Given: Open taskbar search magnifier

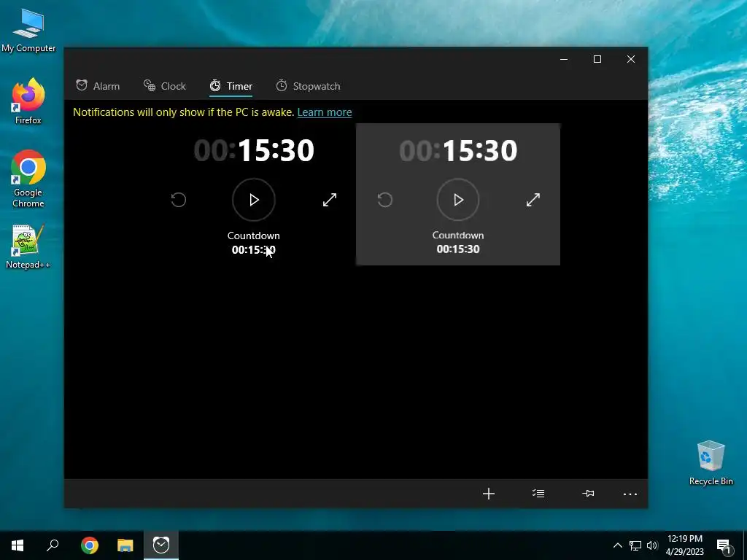Looking at the screenshot, I should (53, 545).
